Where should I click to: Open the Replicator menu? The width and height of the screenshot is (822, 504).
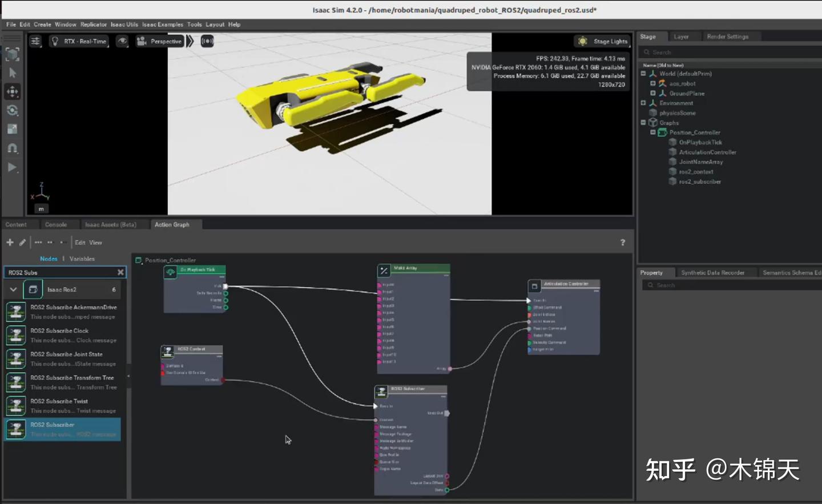click(x=93, y=24)
